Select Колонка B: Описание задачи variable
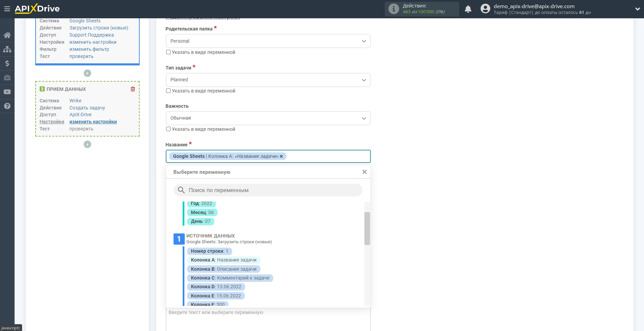Image resolution: width=644 pixels, height=331 pixels. tap(224, 269)
